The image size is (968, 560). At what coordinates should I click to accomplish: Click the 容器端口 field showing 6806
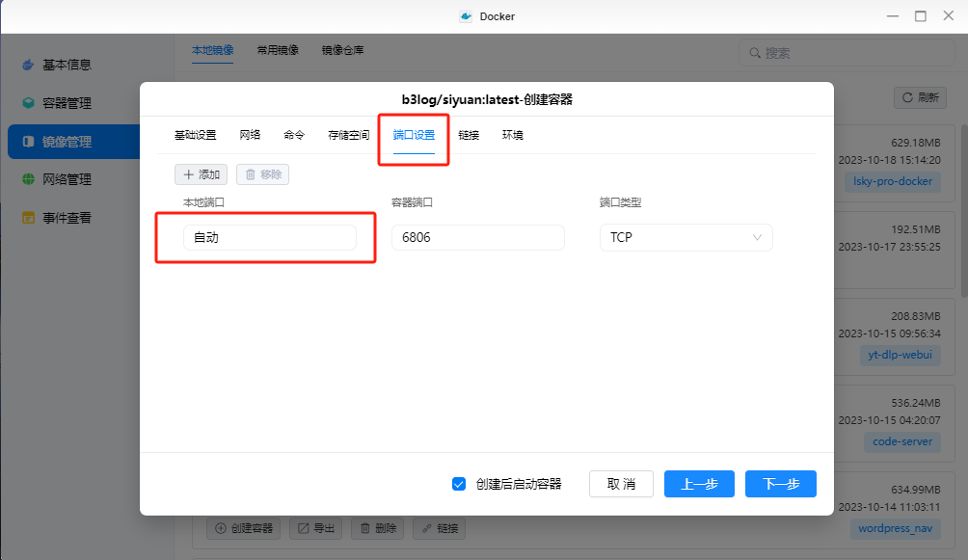pos(477,237)
